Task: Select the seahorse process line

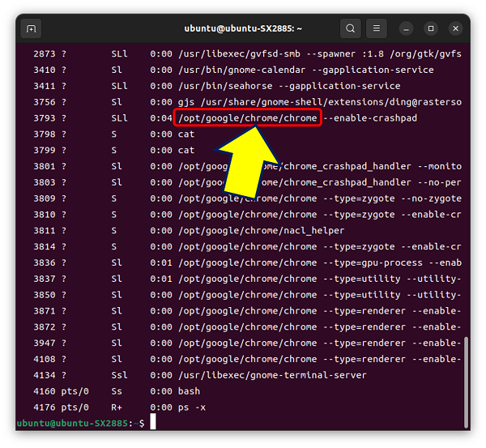Action: (x=216, y=86)
